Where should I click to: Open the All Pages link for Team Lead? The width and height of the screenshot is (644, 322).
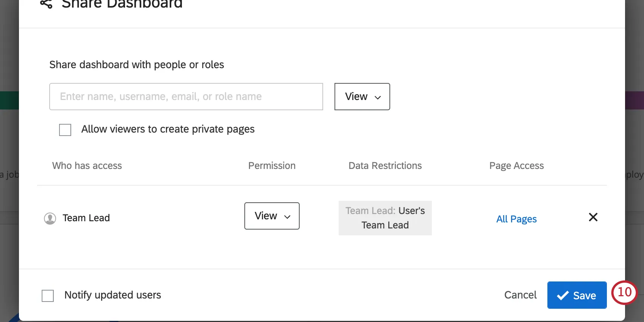516,219
